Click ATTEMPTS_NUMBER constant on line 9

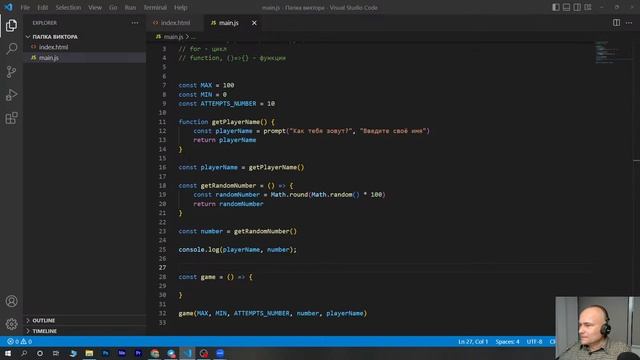point(228,104)
